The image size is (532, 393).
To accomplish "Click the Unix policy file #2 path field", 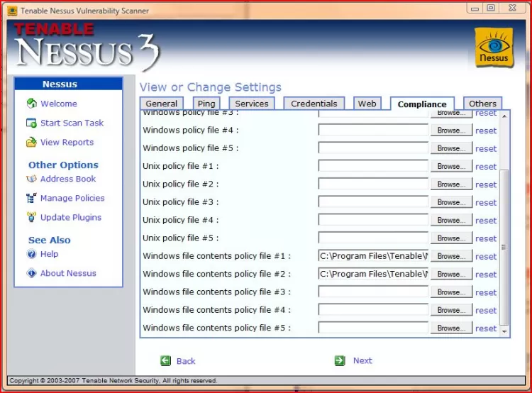I will click(373, 184).
